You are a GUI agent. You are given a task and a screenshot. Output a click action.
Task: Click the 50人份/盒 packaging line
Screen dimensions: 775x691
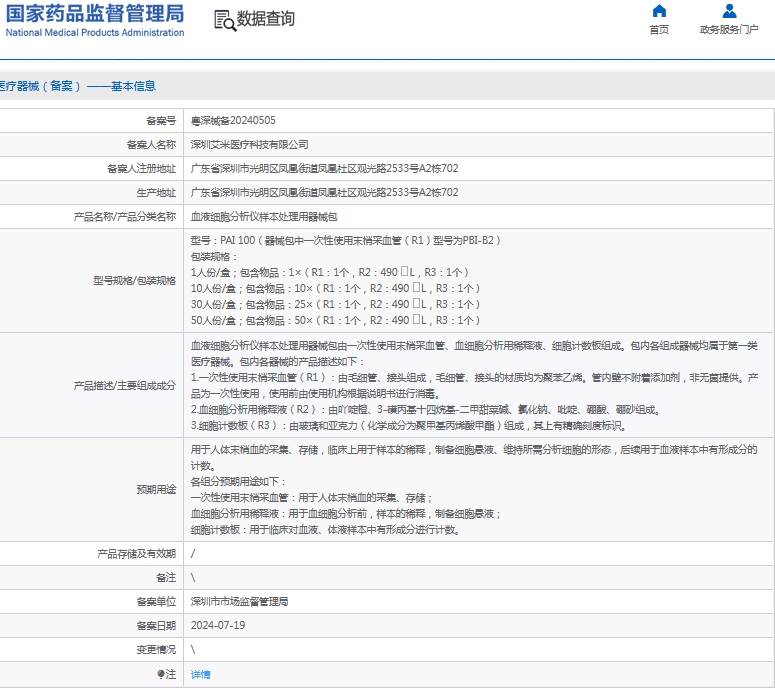pyautogui.click(x=336, y=320)
